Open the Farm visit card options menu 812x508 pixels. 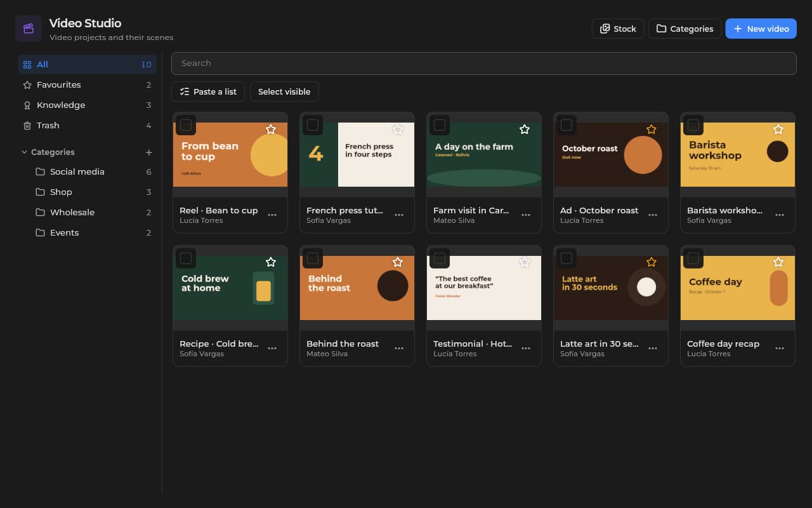coord(526,215)
